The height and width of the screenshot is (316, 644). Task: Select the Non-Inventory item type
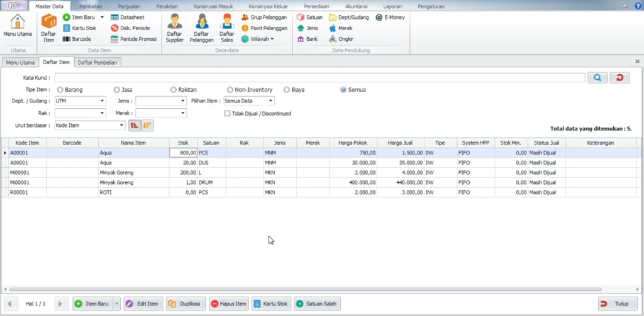point(231,90)
